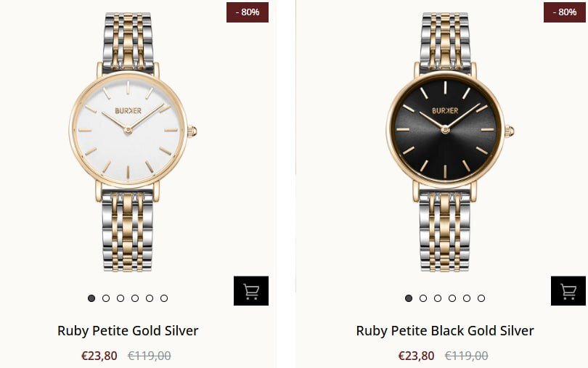The width and height of the screenshot is (588, 368).
Task: Select second image dot for Black Gold Silver watch
Action: 423,298
